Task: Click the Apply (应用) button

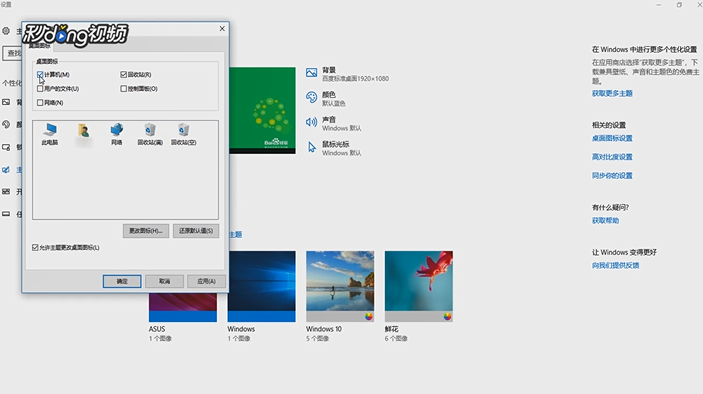Action: point(206,281)
